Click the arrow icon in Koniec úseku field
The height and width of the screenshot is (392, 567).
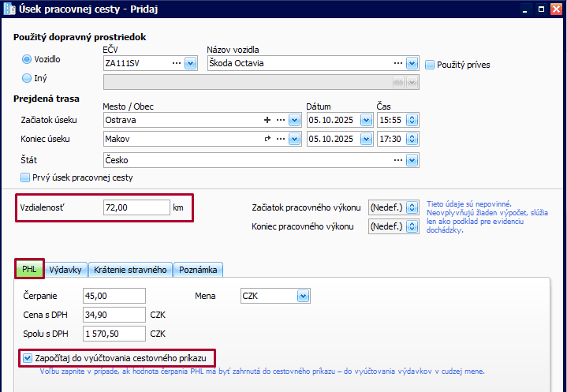tap(267, 140)
